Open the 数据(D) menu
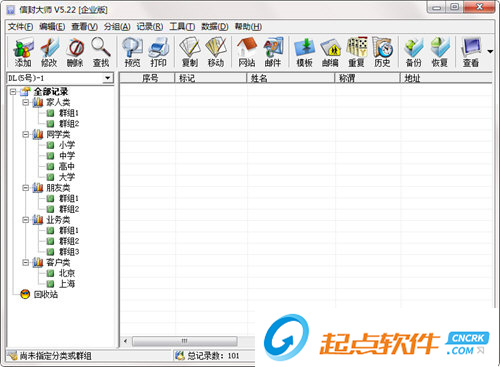Image resolution: width=500 pixels, height=367 pixels. 215,27
